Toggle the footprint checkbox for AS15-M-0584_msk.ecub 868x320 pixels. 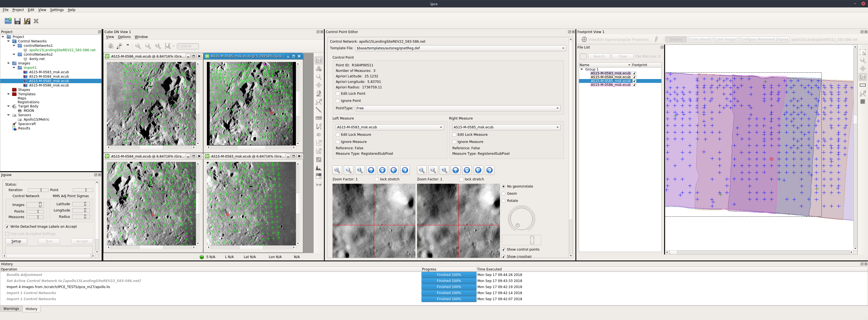634,77
